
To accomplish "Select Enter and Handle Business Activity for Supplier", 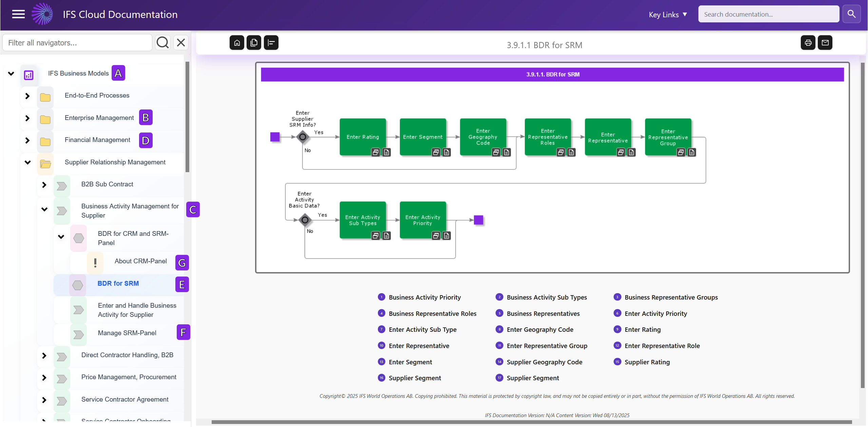I will pyautogui.click(x=137, y=310).
